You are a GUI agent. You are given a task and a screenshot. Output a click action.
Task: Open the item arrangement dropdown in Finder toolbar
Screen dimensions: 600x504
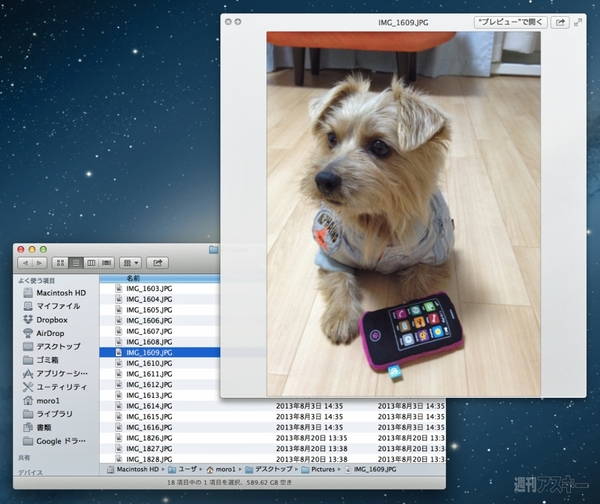click(130, 262)
